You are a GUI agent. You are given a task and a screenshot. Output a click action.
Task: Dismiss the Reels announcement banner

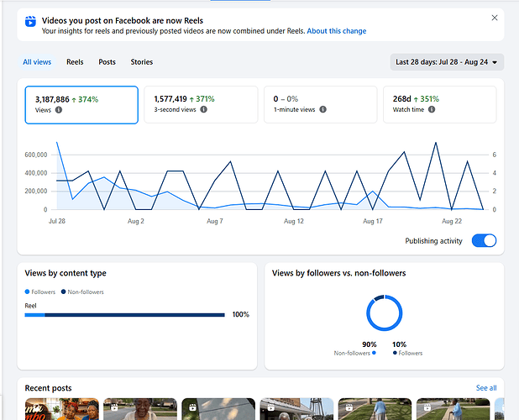pos(495,18)
